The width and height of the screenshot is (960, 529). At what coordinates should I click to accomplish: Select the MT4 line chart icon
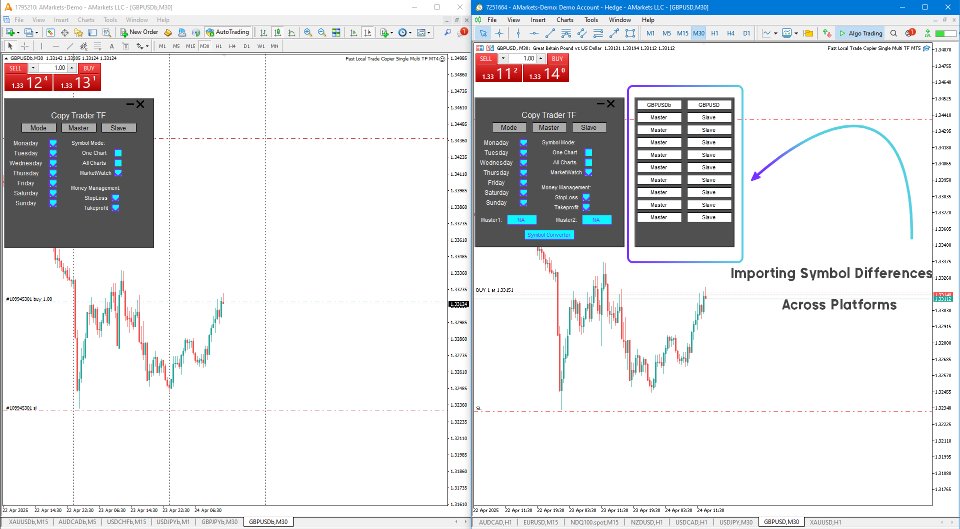point(291,32)
